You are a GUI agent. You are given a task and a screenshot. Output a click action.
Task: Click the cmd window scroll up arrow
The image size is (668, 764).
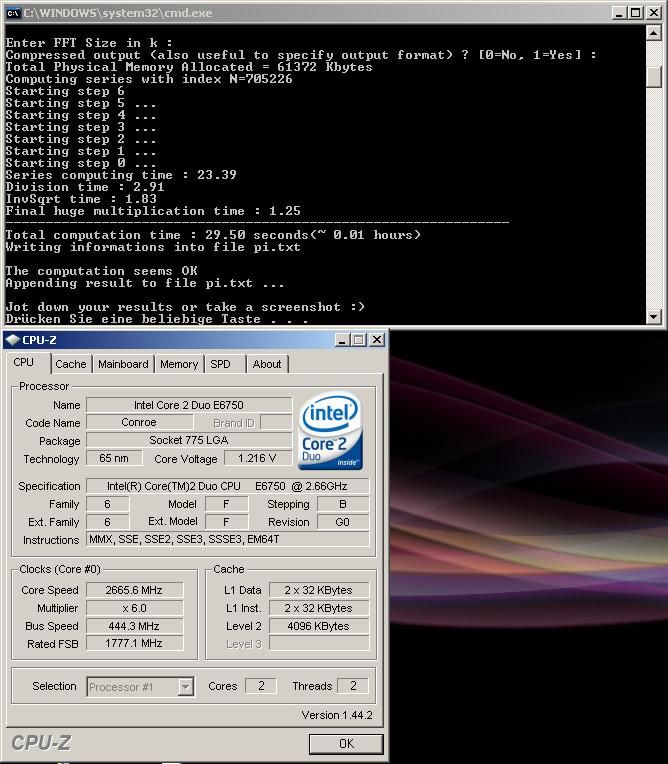[653, 33]
